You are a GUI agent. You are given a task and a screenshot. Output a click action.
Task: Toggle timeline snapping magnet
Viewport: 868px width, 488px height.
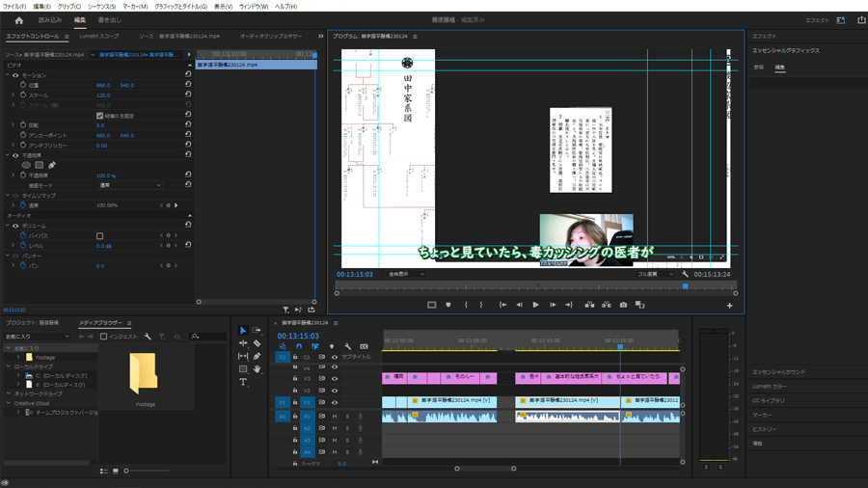tap(299, 346)
